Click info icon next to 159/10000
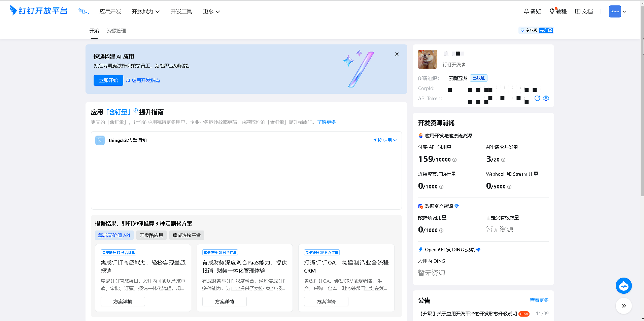Image resolution: width=644 pixels, height=321 pixels. point(454,160)
